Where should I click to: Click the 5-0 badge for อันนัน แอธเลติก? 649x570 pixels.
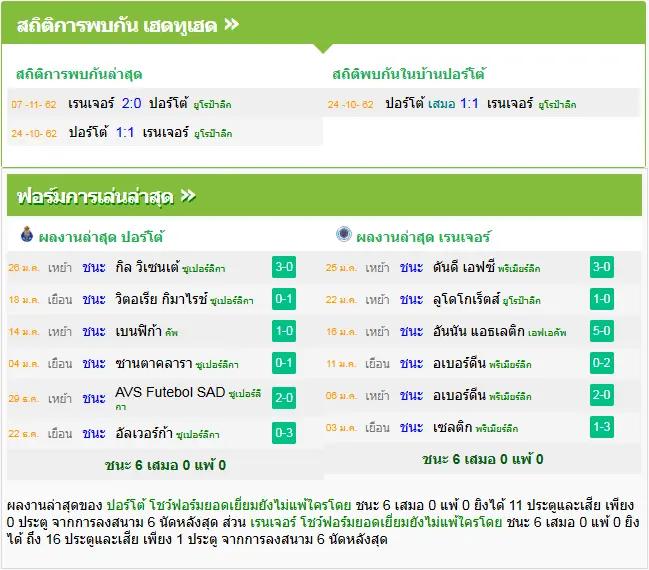click(602, 331)
